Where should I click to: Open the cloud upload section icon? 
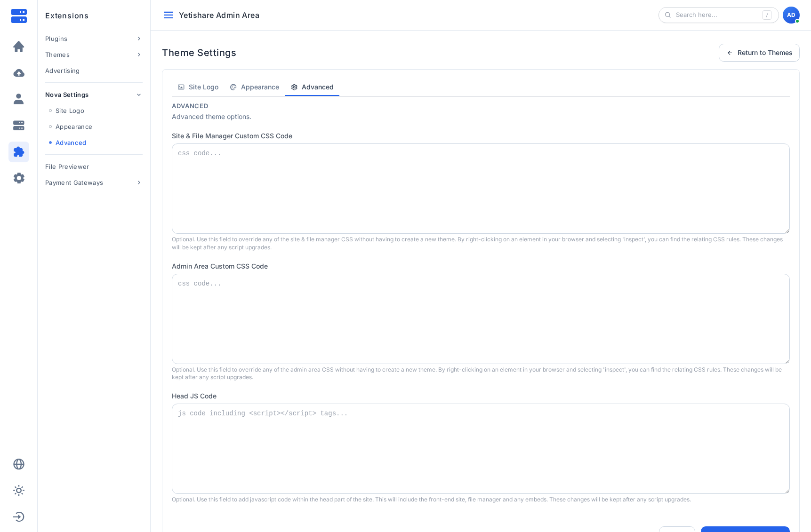(x=19, y=73)
